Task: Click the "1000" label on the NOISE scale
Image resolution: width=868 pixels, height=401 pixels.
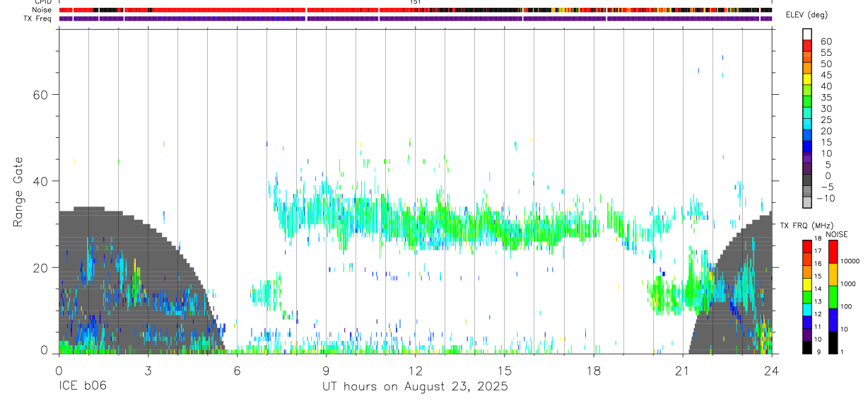Action: click(x=849, y=284)
